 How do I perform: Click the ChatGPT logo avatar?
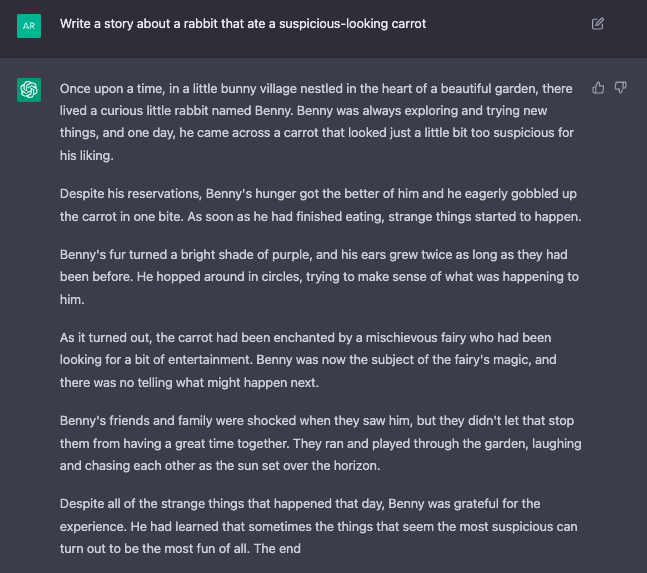pyautogui.click(x=29, y=90)
